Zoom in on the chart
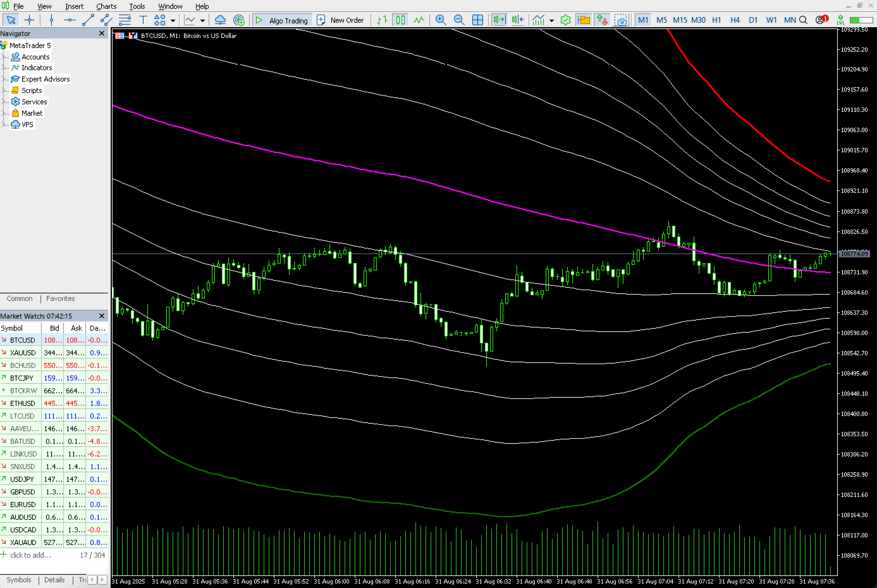This screenshot has height=588, width=877. tap(441, 20)
